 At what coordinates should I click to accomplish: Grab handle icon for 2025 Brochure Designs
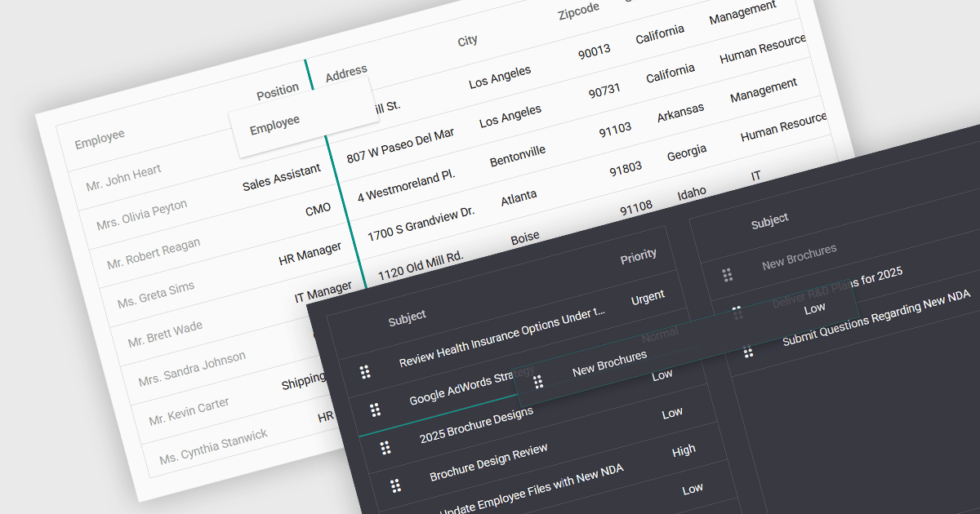(385, 447)
